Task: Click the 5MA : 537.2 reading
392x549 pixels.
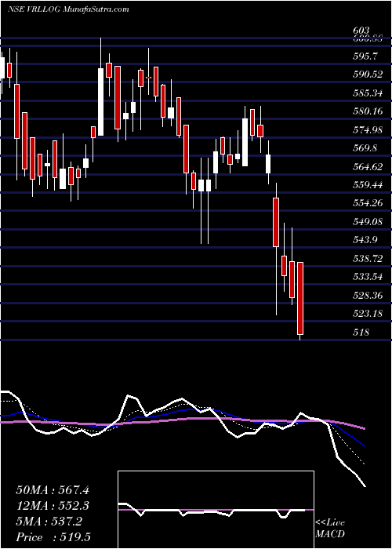Action: click(x=49, y=521)
